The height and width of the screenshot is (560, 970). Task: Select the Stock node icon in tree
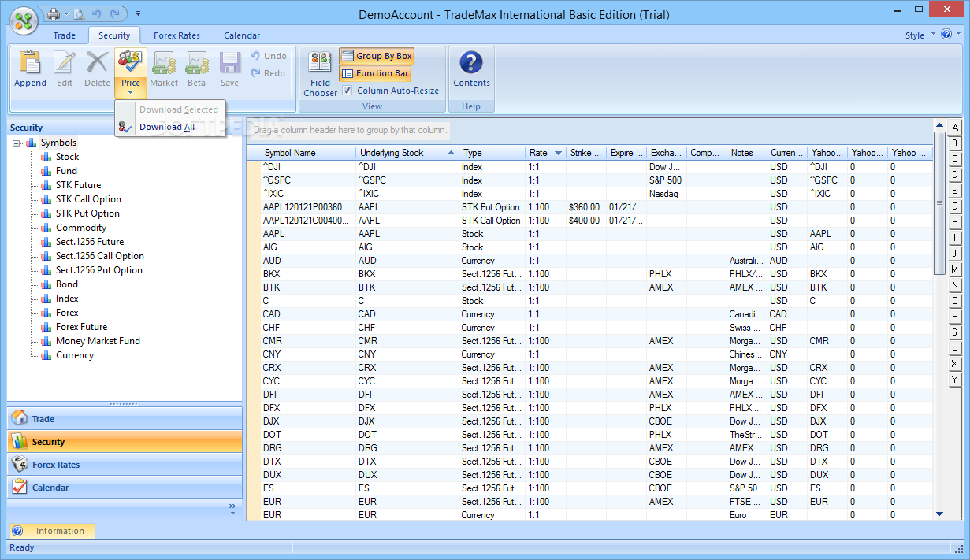pos(46,157)
